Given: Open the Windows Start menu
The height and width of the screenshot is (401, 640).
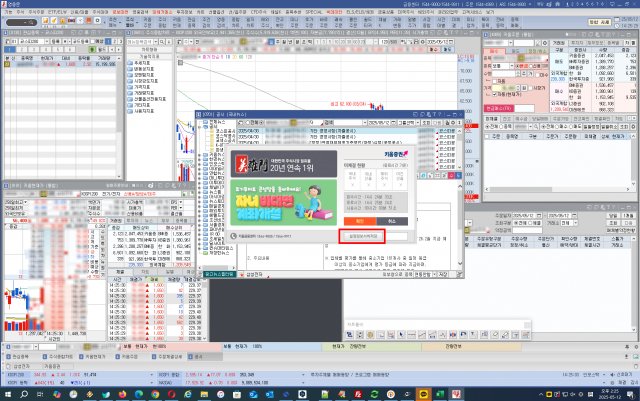Looking at the screenshot, I should [x=8, y=394].
